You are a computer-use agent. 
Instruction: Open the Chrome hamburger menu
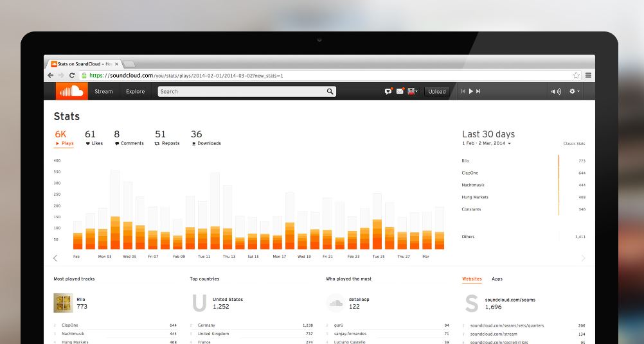589,76
